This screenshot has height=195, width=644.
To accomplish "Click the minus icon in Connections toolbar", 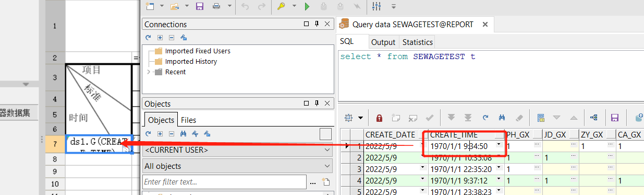I will pos(172,38).
